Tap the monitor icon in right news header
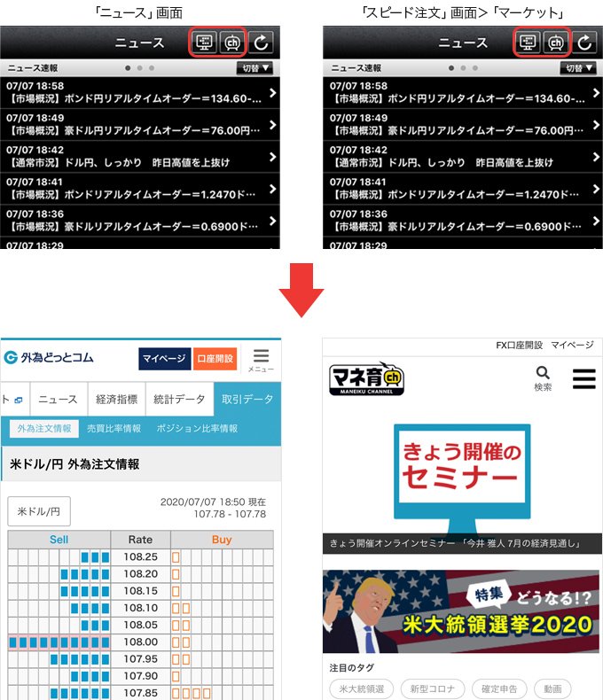This screenshot has height=700, width=603. [x=529, y=42]
